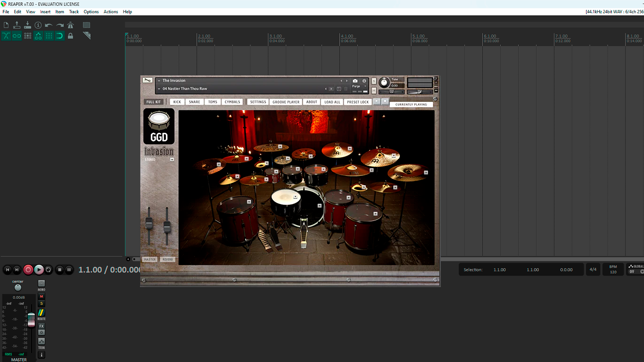Click the Save Project download-arrow icon
The image size is (644, 362).
pyautogui.click(x=27, y=25)
